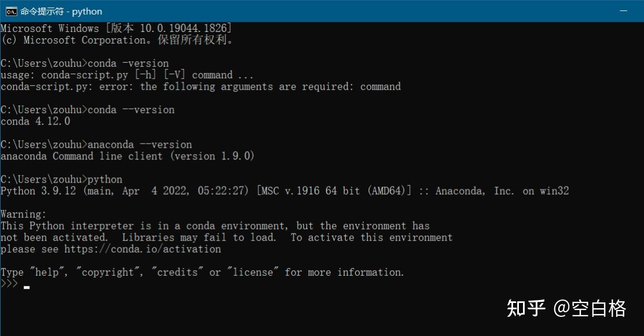Click the "anaconda --version" command text
The height and width of the screenshot is (336, 644).
point(140,145)
